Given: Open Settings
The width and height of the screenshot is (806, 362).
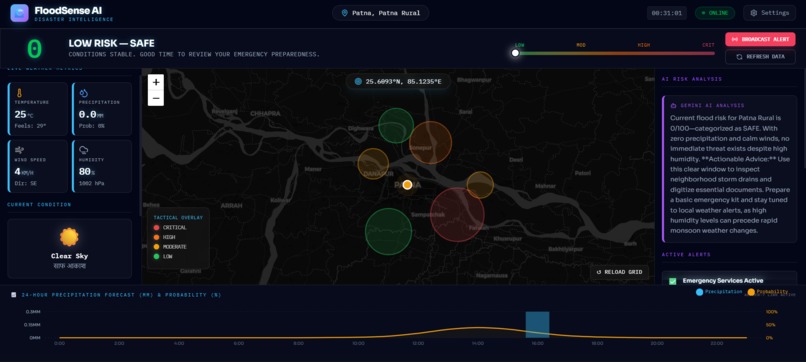Looking at the screenshot, I should tap(770, 13).
